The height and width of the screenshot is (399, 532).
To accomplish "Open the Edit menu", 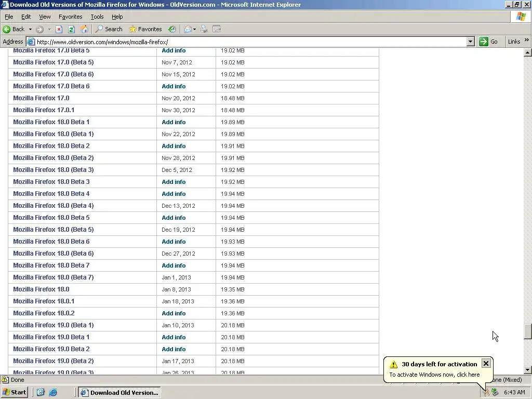I will tap(26, 17).
